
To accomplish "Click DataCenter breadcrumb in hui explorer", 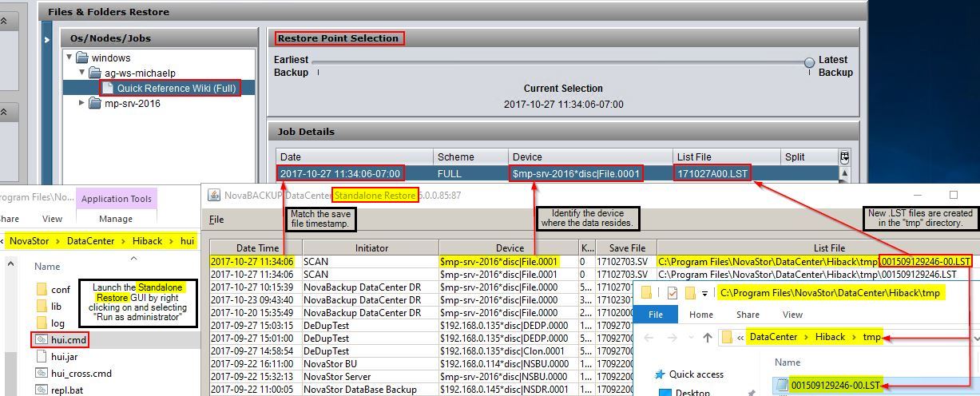I will click(91, 240).
